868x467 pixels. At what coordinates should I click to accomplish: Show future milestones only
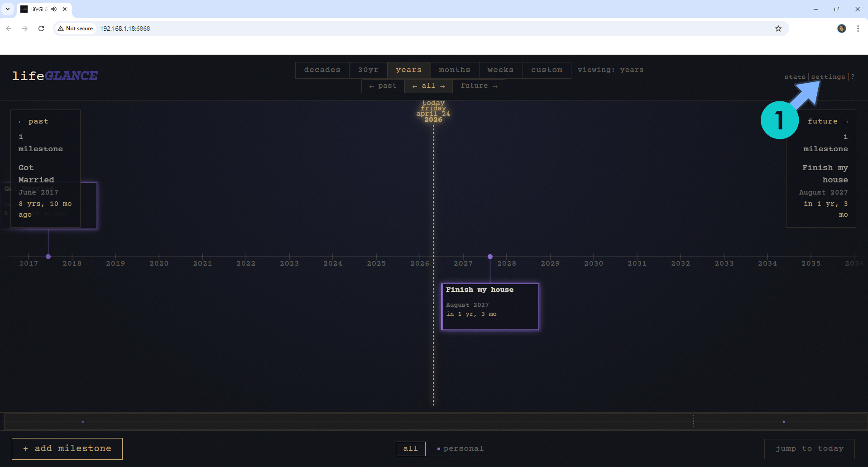479,86
